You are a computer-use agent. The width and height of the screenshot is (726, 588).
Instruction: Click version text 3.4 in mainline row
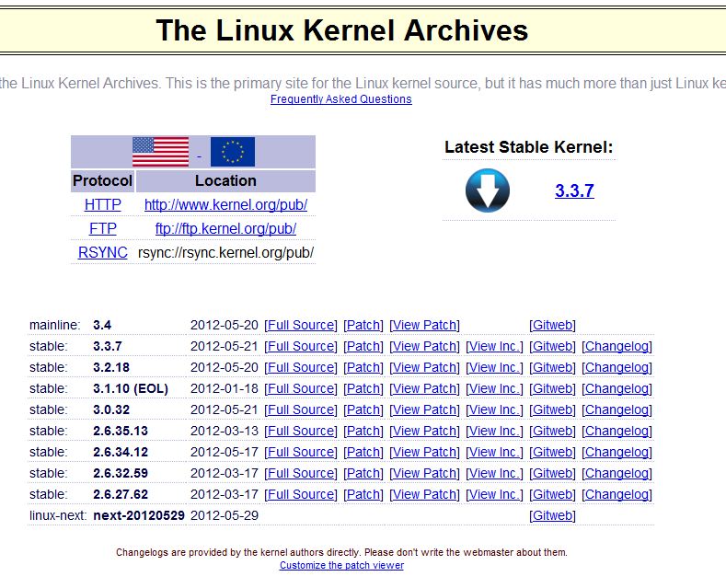point(102,325)
